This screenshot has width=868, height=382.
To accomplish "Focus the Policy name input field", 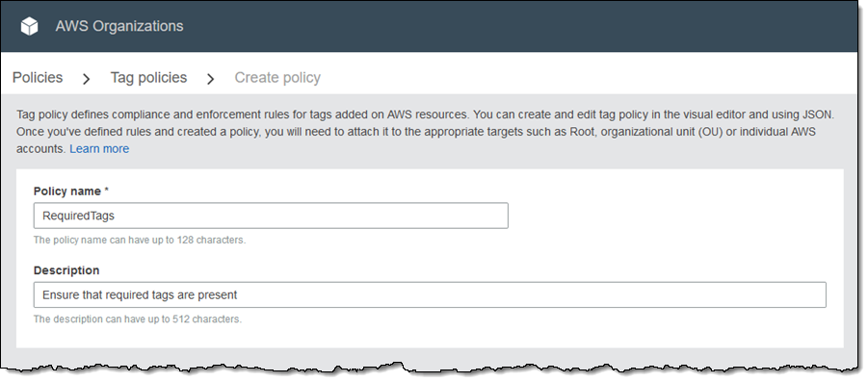I will [x=271, y=216].
